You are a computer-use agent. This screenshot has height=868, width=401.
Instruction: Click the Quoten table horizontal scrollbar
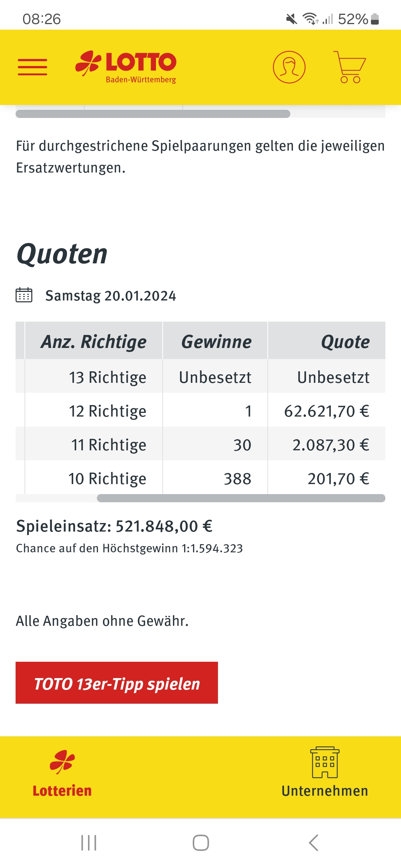point(241,498)
